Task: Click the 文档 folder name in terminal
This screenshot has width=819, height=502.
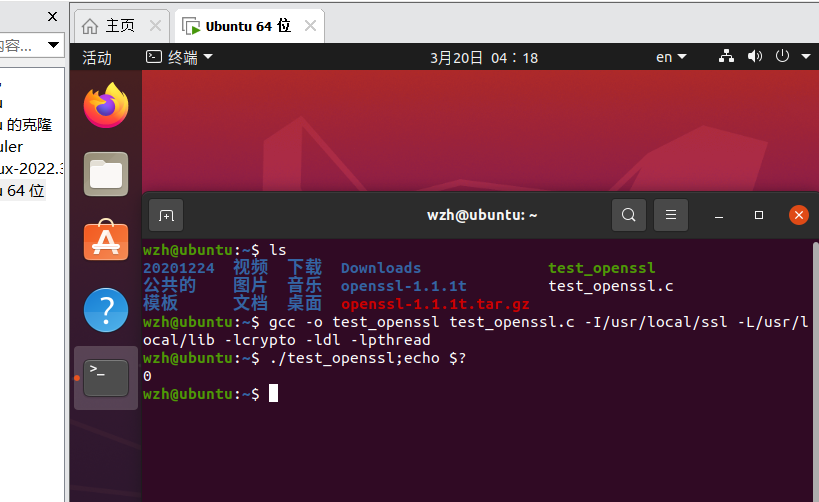Action: [250, 303]
